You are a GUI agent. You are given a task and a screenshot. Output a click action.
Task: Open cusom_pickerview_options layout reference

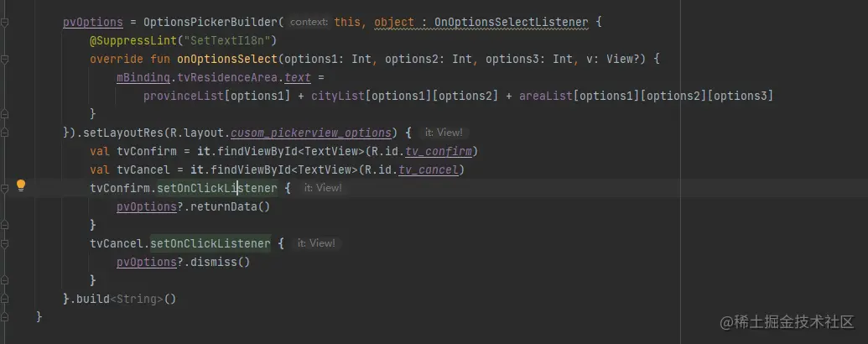tap(311, 133)
